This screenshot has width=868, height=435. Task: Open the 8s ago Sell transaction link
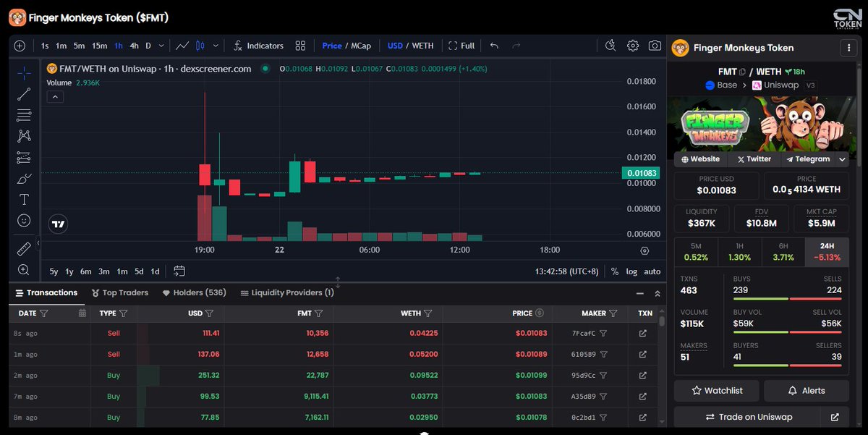(642, 334)
